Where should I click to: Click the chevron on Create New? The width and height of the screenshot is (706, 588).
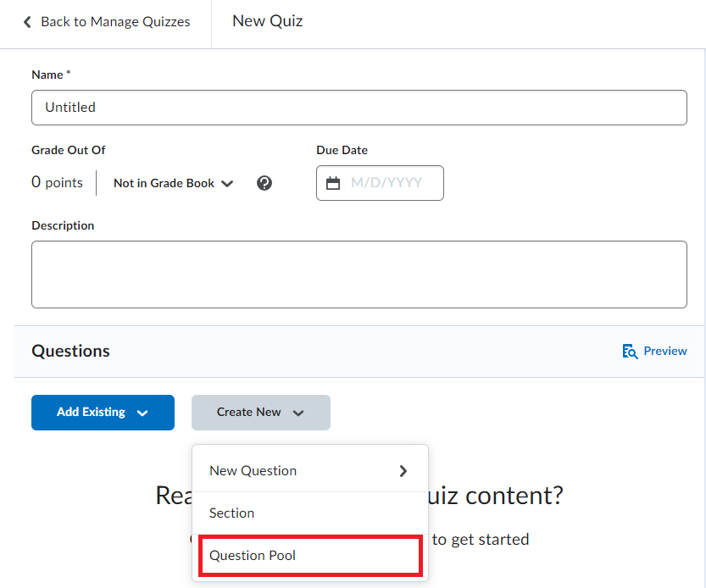[x=298, y=413]
